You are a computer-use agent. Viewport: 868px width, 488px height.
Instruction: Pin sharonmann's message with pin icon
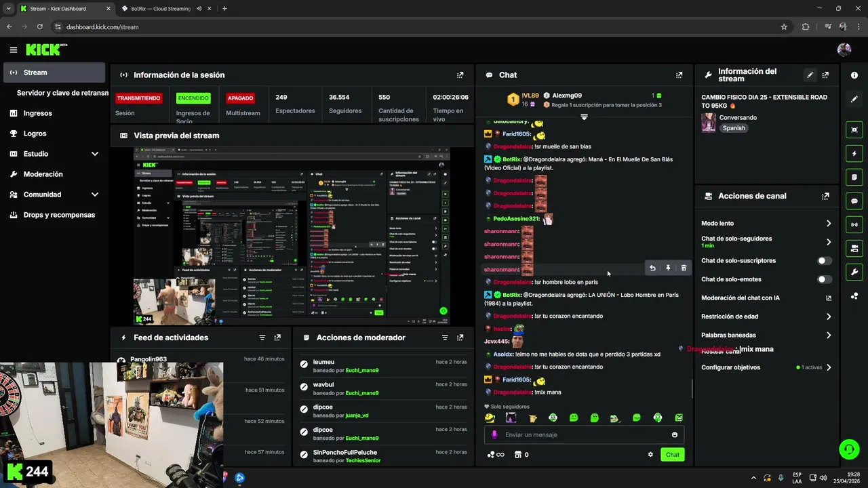click(668, 268)
